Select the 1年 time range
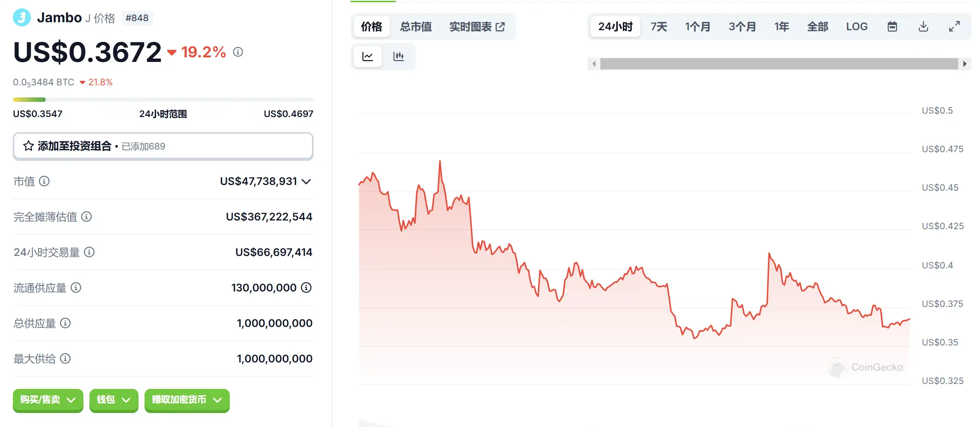Image resolution: width=980 pixels, height=427 pixels. click(782, 27)
